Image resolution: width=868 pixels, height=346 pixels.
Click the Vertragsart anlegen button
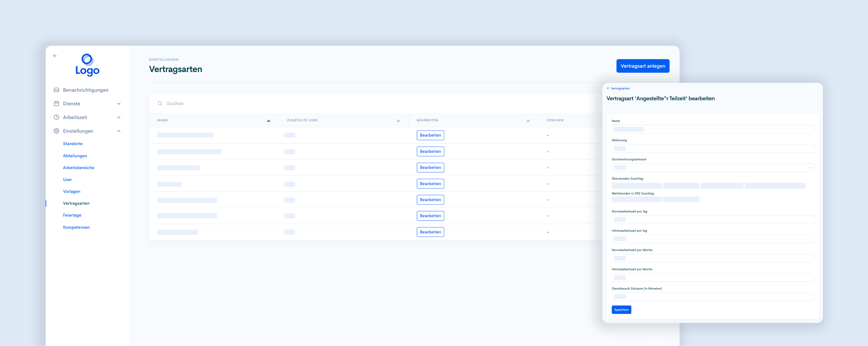643,66
